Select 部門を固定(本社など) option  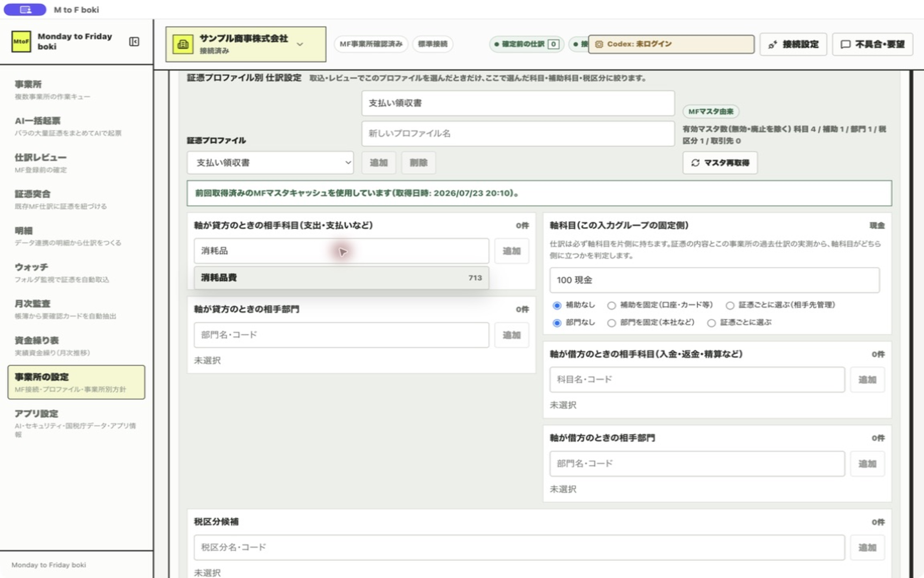coord(611,323)
